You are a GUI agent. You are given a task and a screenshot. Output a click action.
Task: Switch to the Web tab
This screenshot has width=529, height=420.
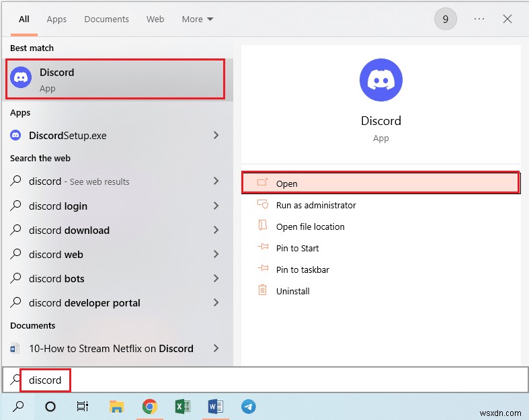[x=155, y=19]
